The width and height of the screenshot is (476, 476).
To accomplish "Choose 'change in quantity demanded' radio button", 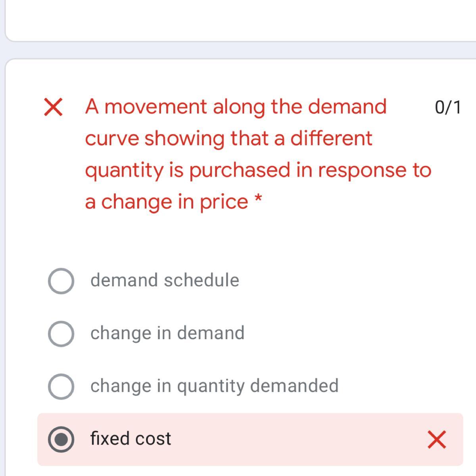I will tap(61, 386).
